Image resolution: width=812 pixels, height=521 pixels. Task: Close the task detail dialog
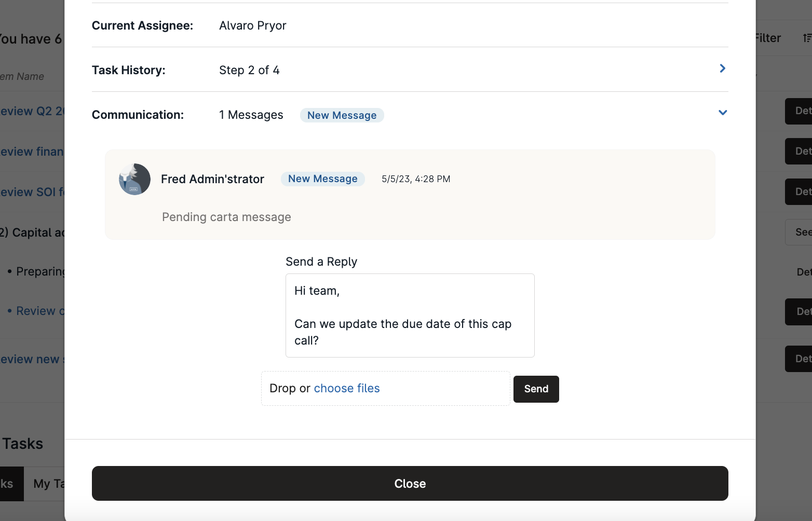pyautogui.click(x=410, y=483)
